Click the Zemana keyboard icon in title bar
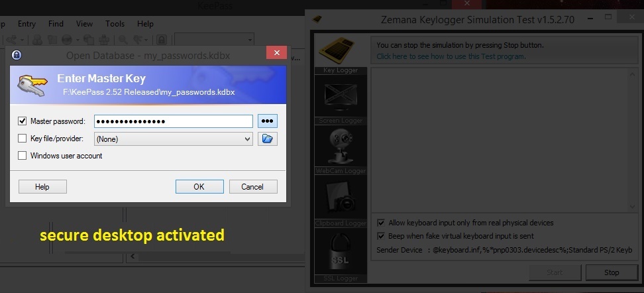 tap(317, 19)
